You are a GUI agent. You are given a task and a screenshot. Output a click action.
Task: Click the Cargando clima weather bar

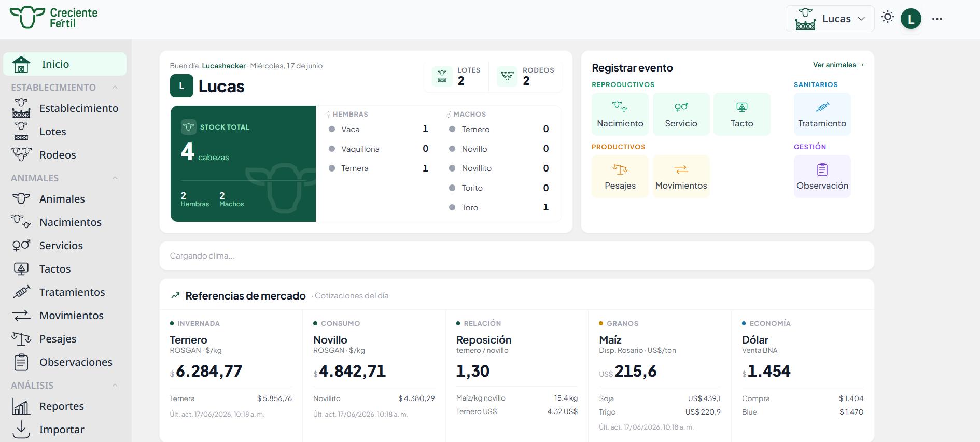pos(517,256)
